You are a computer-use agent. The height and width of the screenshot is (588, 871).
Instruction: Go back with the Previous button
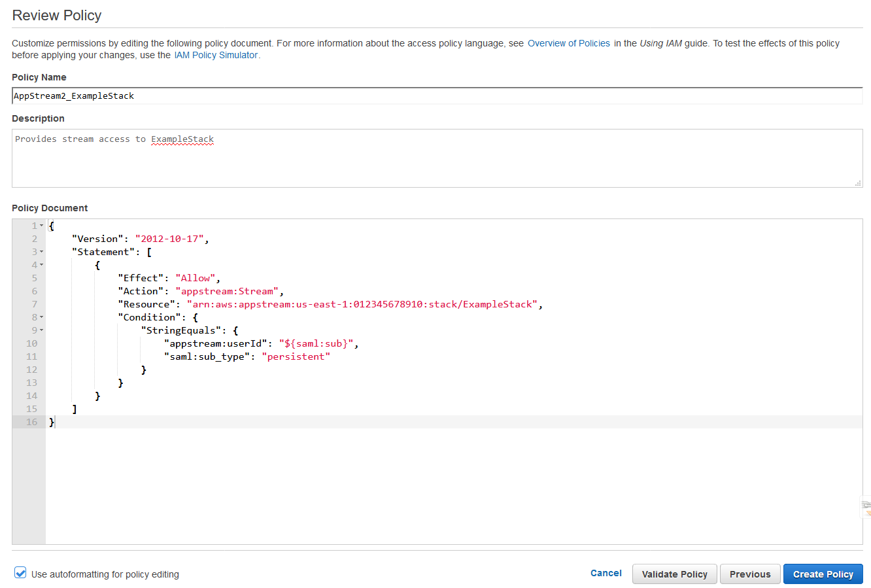click(750, 574)
